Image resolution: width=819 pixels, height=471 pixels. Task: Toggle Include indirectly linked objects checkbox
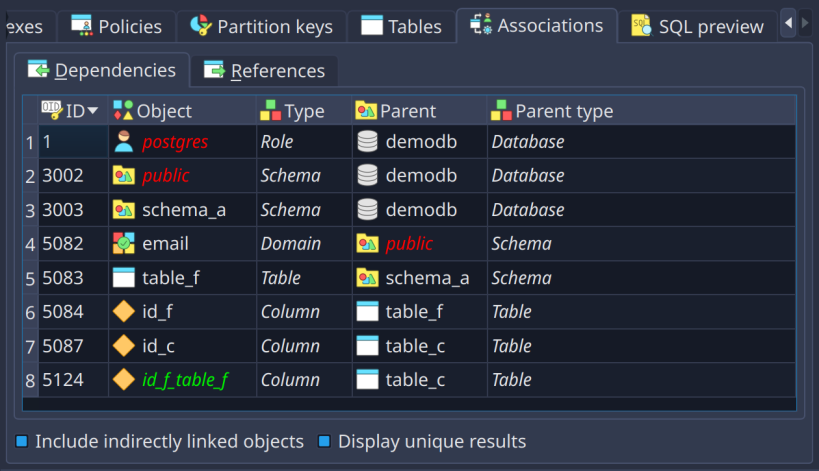tap(22, 441)
